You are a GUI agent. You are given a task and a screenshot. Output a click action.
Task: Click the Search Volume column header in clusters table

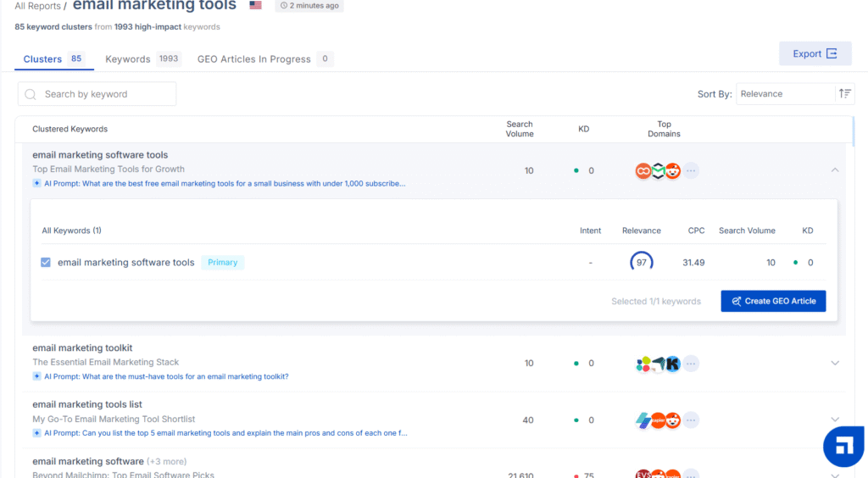click(520, 129)
